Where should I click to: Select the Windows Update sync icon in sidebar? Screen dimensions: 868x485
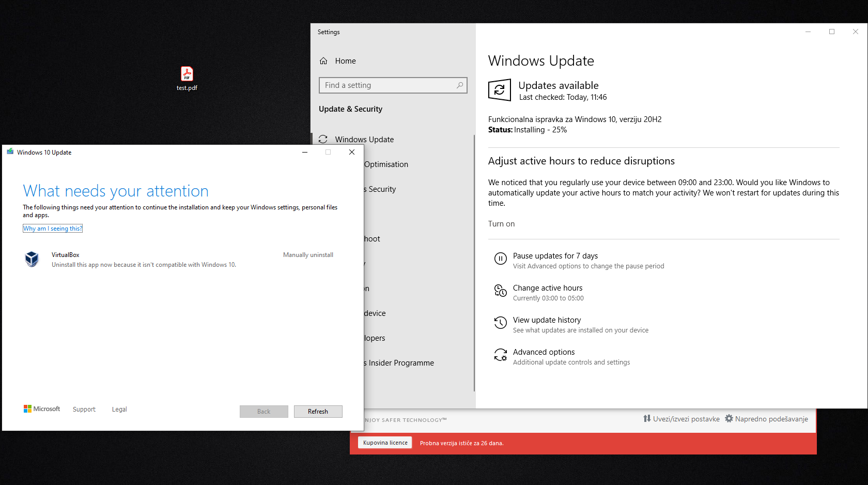(x=323, y=139)
